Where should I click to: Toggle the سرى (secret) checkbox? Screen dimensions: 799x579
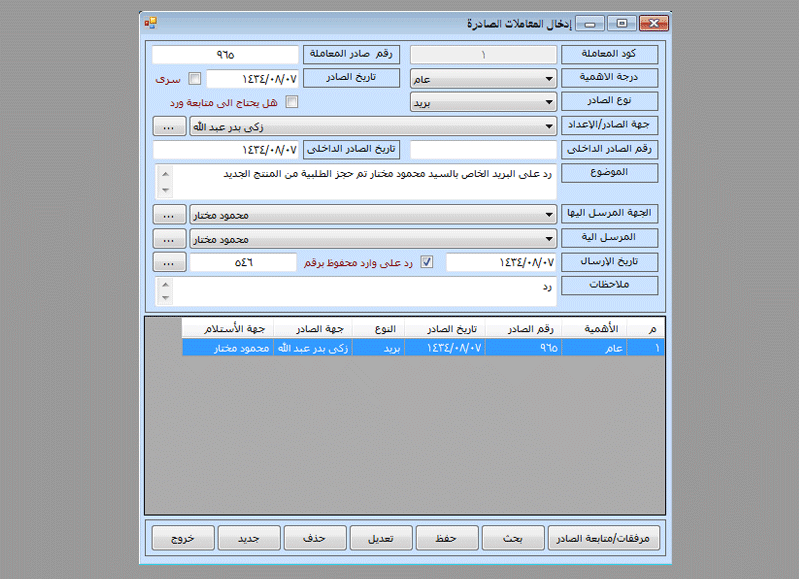[195, 78]
